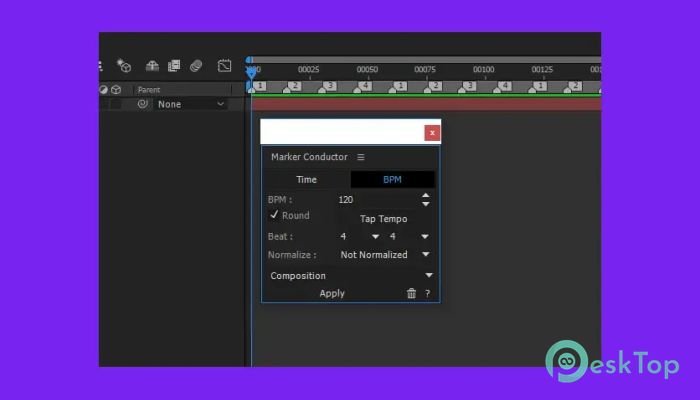Close the Marker Conductor window

[432, 133]
